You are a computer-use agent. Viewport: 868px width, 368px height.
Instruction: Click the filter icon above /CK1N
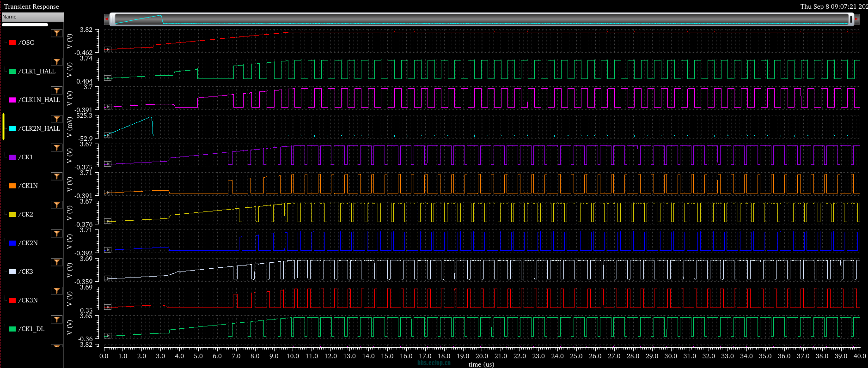[56, 176]
